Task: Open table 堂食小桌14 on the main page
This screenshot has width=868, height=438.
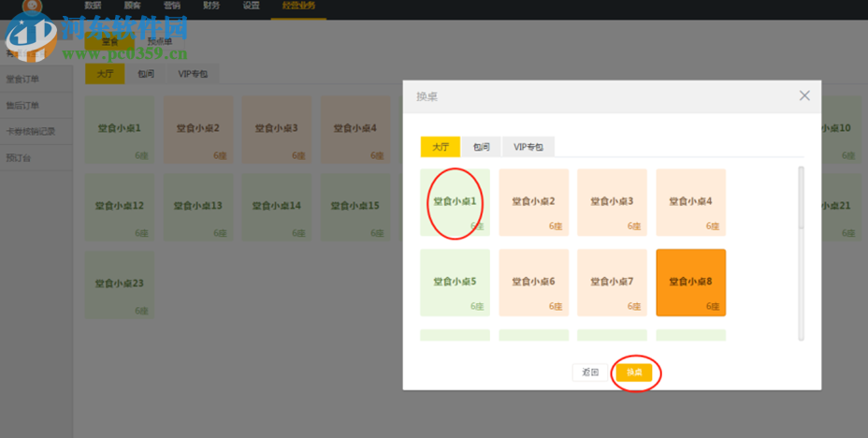Action: [x=277, y=207]
